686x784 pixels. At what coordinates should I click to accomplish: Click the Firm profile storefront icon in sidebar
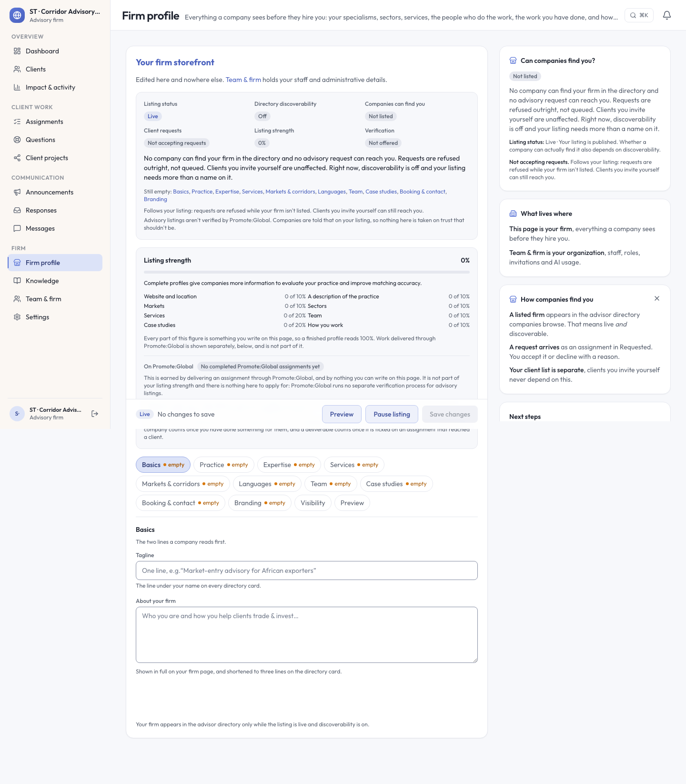pos(17,263)
